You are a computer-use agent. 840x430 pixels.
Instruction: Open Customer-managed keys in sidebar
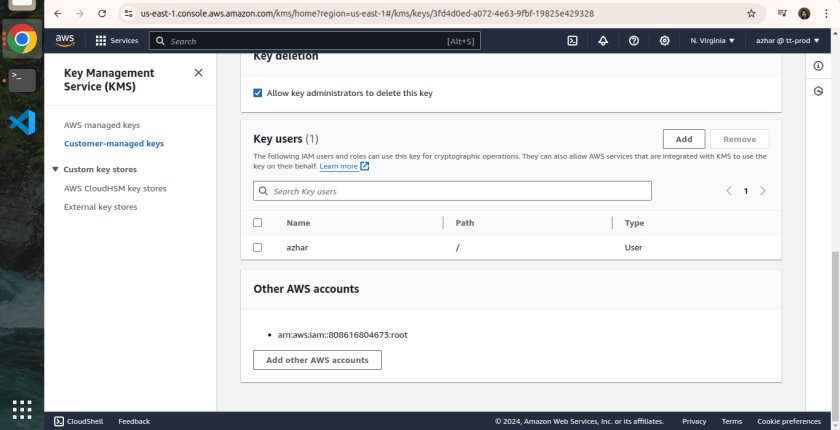pos(114,144)
